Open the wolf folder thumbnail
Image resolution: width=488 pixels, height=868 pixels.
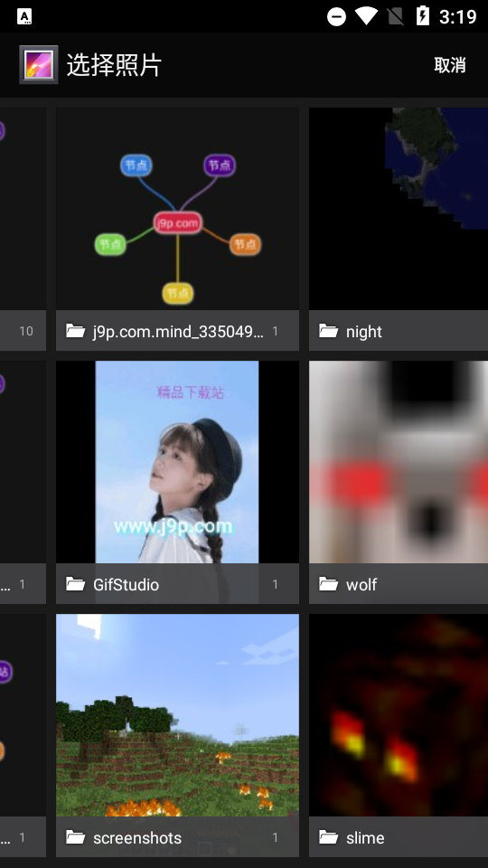tap(399, 462)
